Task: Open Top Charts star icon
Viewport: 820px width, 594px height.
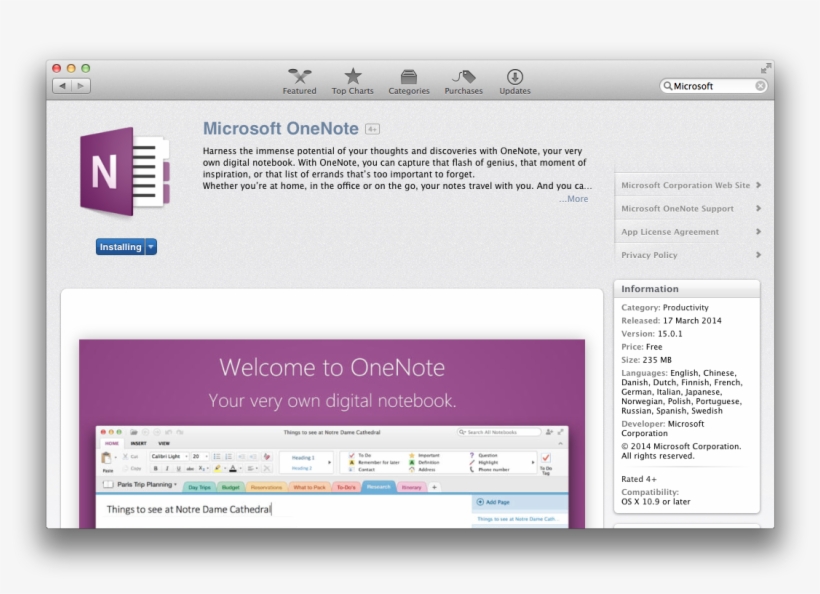Action: 353,77
